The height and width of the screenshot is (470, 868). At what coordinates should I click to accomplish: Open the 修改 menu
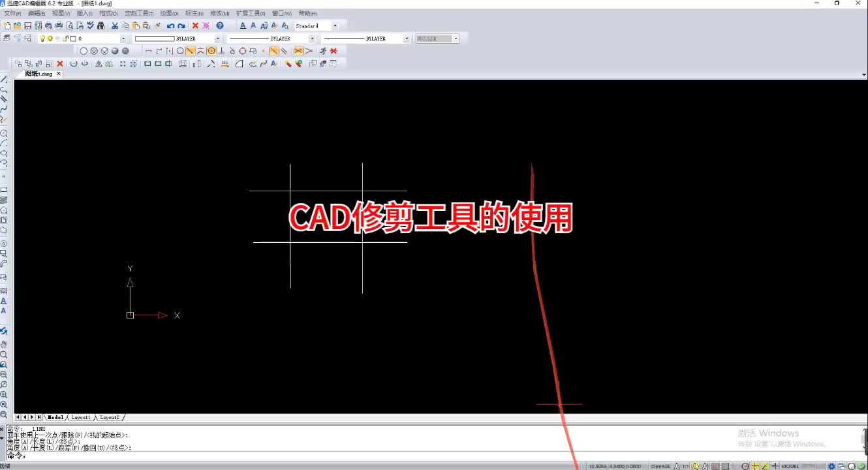click(x=221, y=13)
